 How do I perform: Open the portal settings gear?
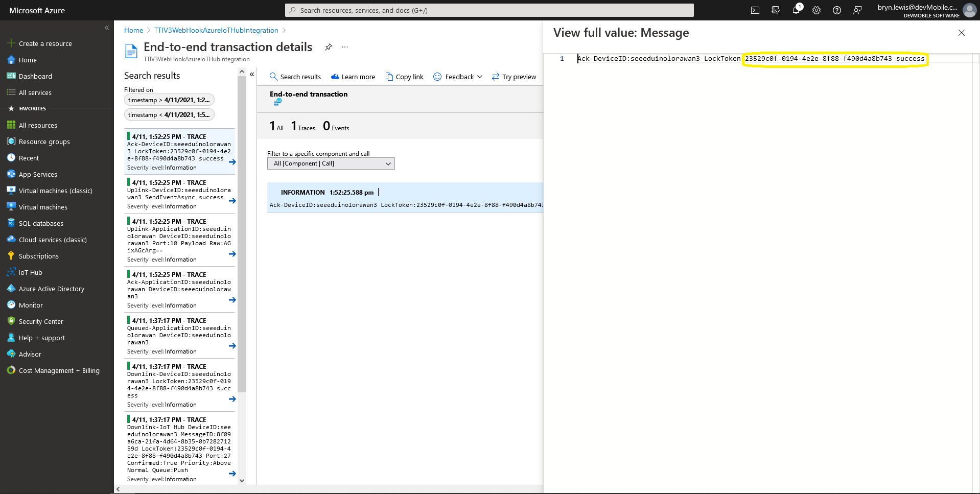816,10
